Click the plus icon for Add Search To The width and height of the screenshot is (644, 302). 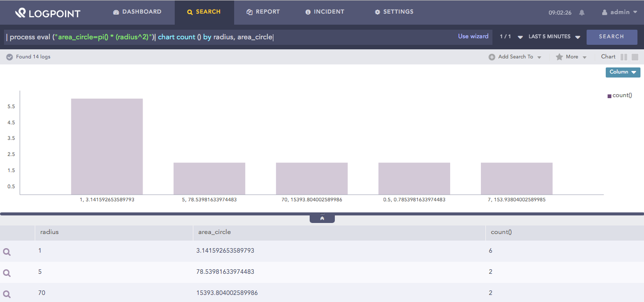click(491, 57)
